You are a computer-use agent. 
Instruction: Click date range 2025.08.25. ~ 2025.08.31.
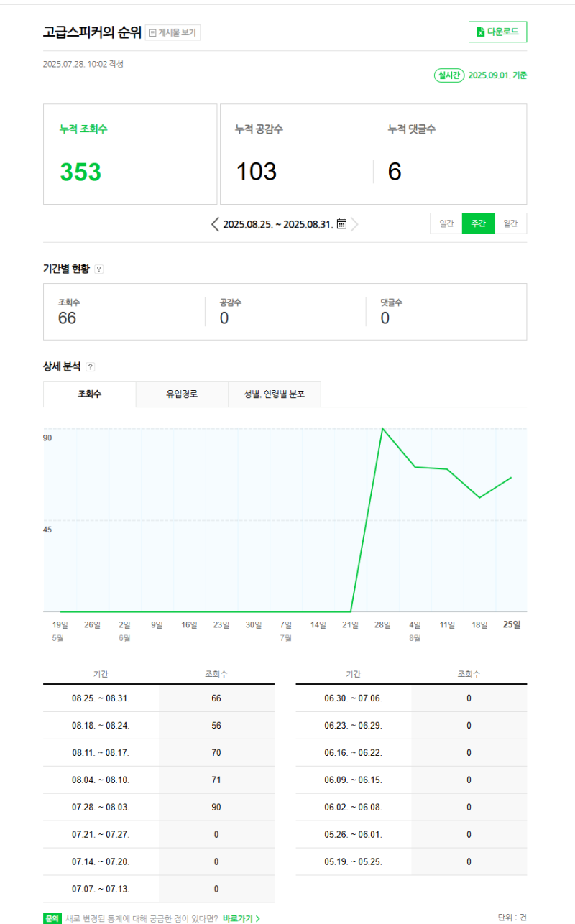coord(278,224)
